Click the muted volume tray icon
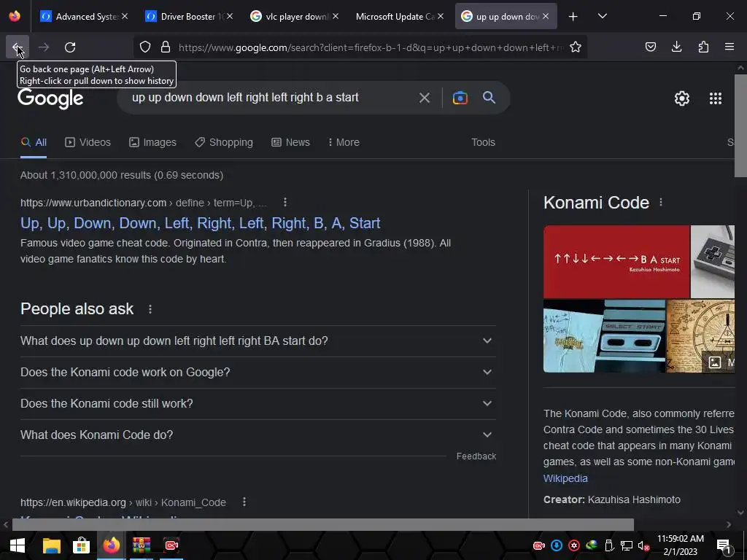The width and height of the screenshot is (747, 560). [643, 545]
